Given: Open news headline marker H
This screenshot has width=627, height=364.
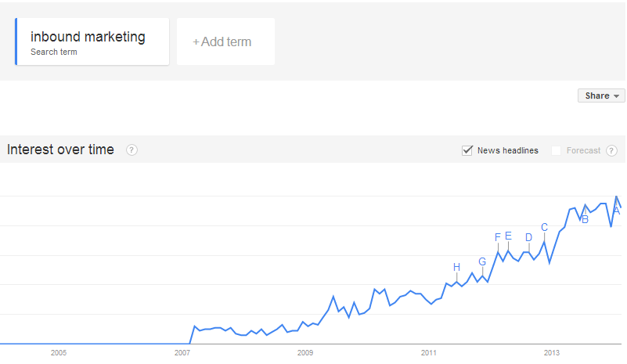Looking at the screenshot, I should [456, 267].
